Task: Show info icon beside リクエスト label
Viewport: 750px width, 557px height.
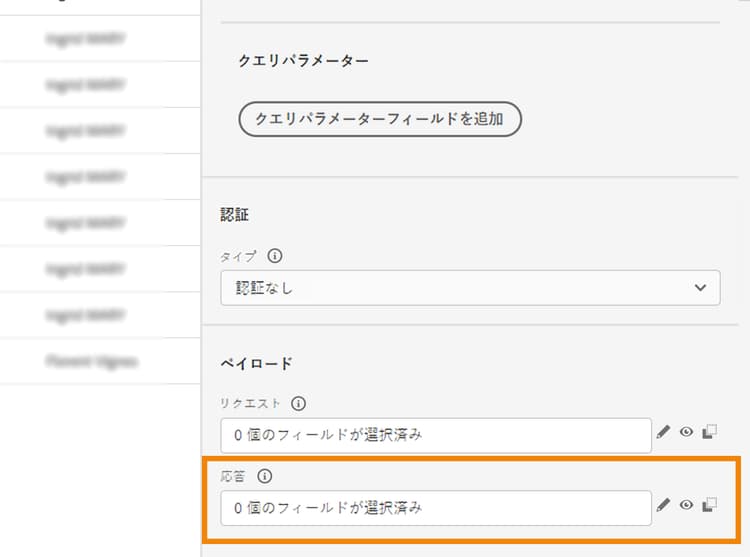Action: pyautogui.click(x=298, y=404)
